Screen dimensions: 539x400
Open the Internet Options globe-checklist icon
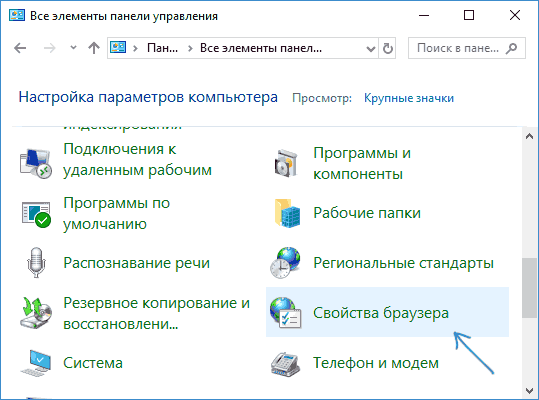[286, 313]
